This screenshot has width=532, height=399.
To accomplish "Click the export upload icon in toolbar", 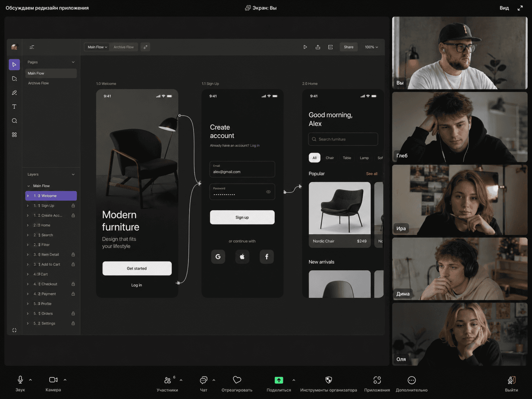I will [318, 47].
